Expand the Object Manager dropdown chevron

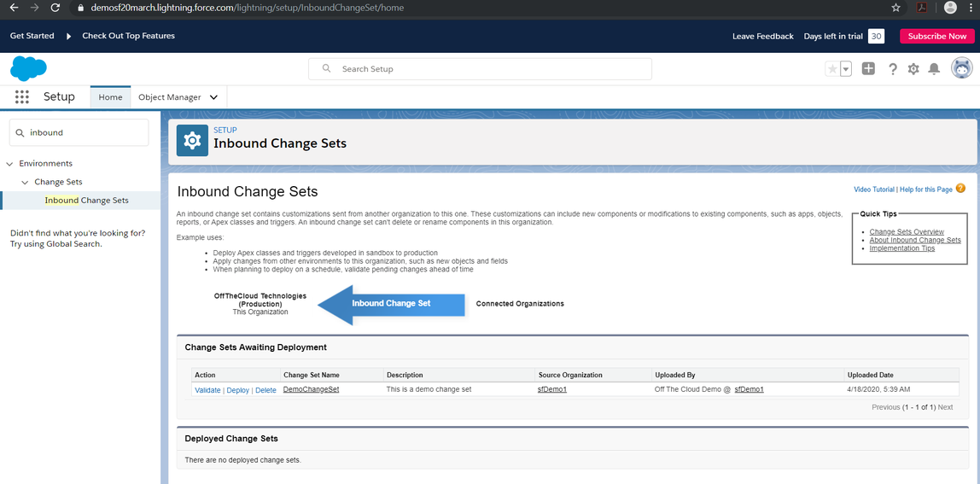click(x=213, y=97)
